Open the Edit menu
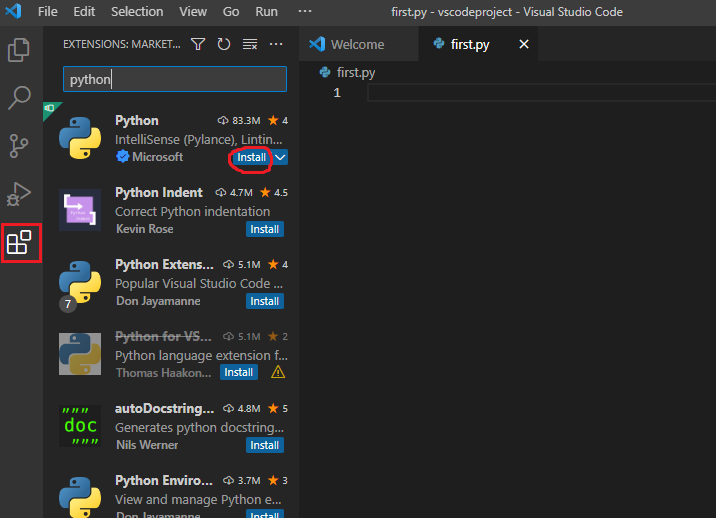 click(84, 11)
